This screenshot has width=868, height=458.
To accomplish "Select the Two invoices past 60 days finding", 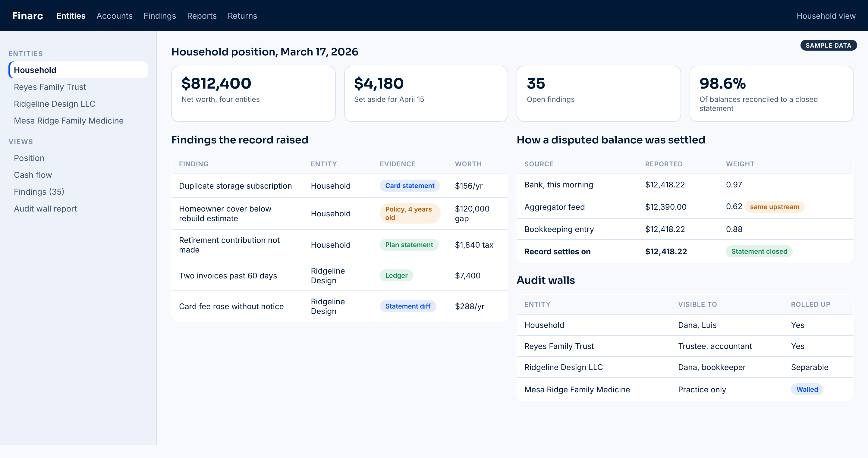I will 339,275.
